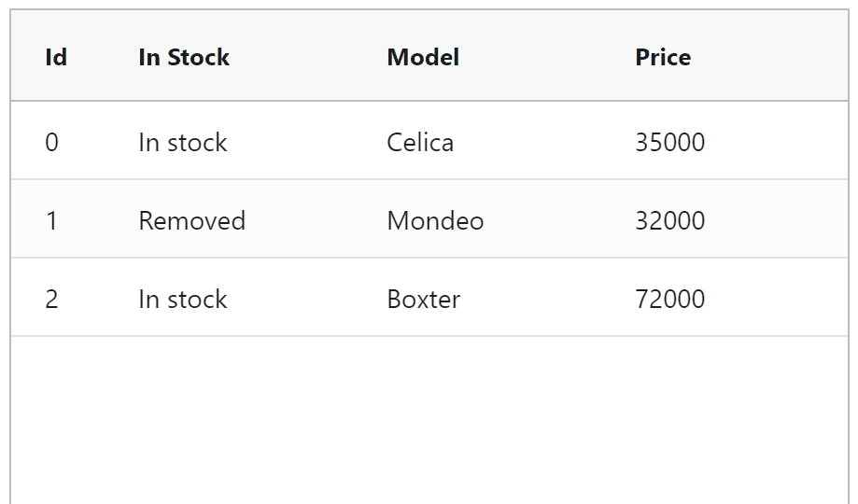
Task: Click the empty grid area below the rows
Action: 429,420
